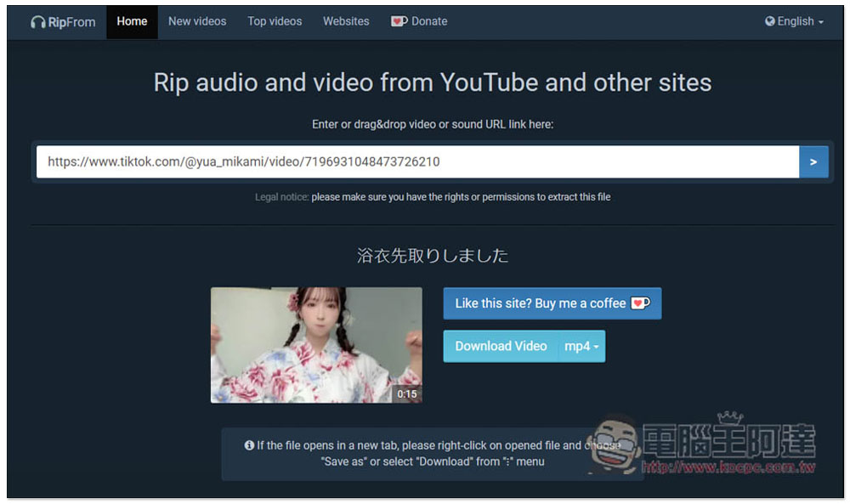Screen dimensions: 850x504
Task: Click the video URL input field
Action: pyautogui.click(x=417, y=161)
